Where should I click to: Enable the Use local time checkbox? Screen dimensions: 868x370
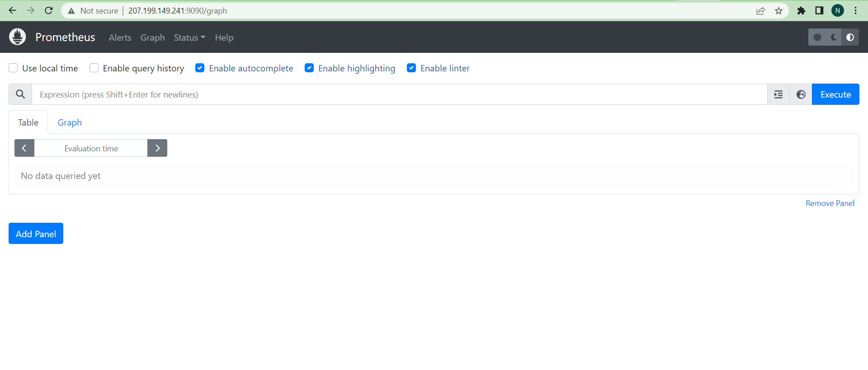13,68
